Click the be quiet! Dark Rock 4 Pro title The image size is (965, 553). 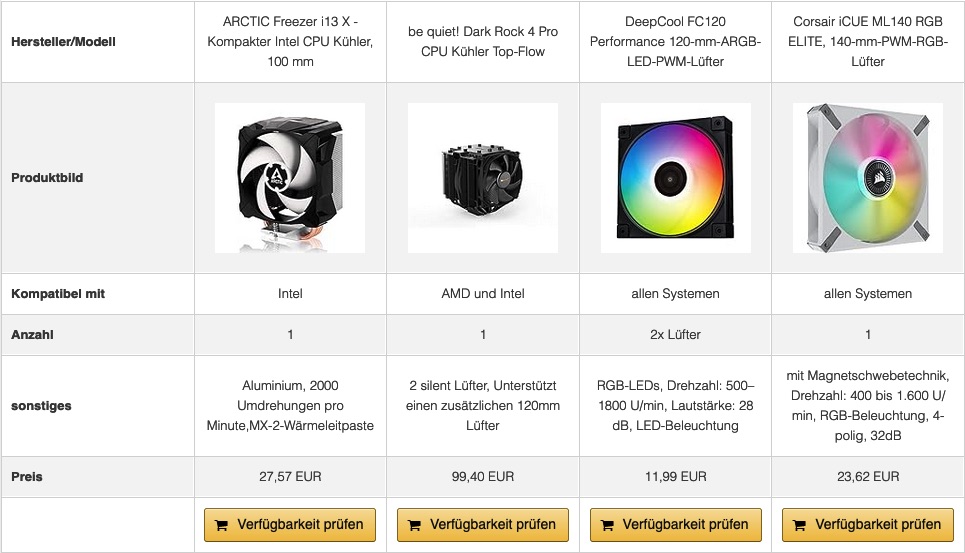(x=483, y=42)
